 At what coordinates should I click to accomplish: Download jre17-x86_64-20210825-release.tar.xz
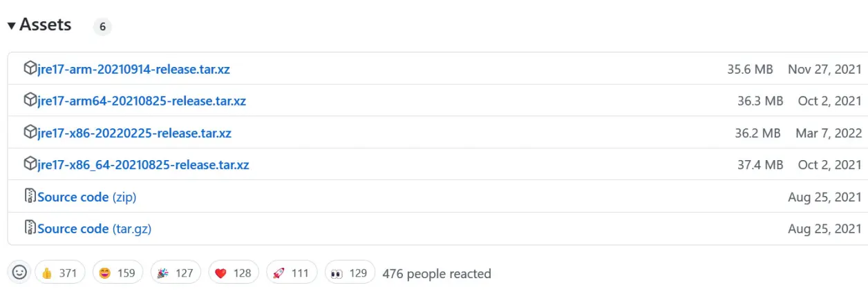pos(143,165)
